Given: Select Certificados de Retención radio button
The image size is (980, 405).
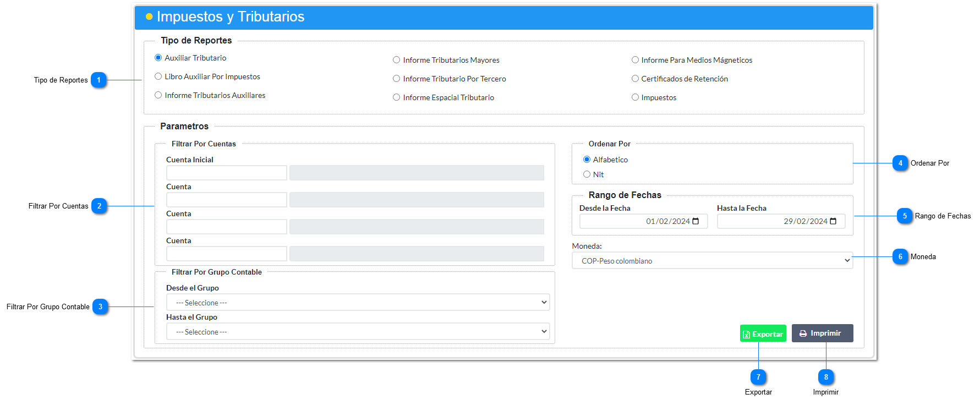Looking at the screenshot, I should (x=635, y=79).
